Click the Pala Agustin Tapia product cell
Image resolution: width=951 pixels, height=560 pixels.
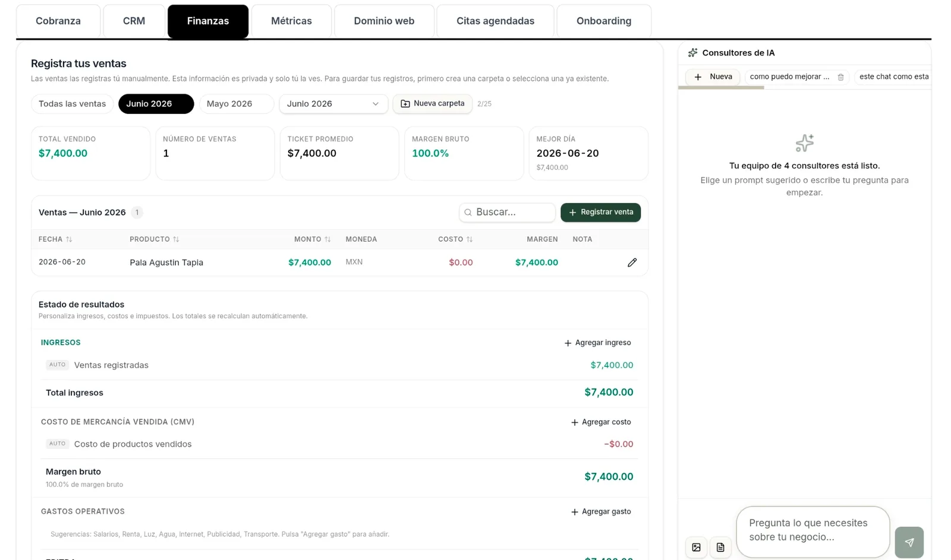[166, 262]
